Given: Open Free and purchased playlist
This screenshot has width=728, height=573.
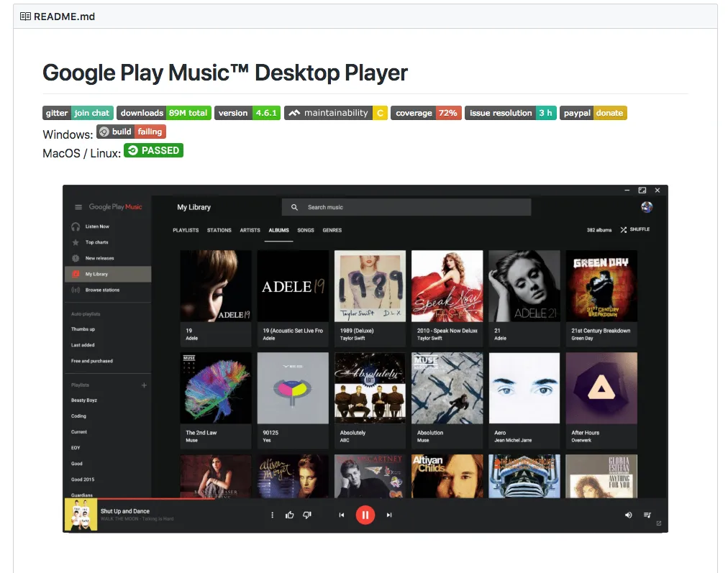Looking at the screenshot, I should [92, 360].
